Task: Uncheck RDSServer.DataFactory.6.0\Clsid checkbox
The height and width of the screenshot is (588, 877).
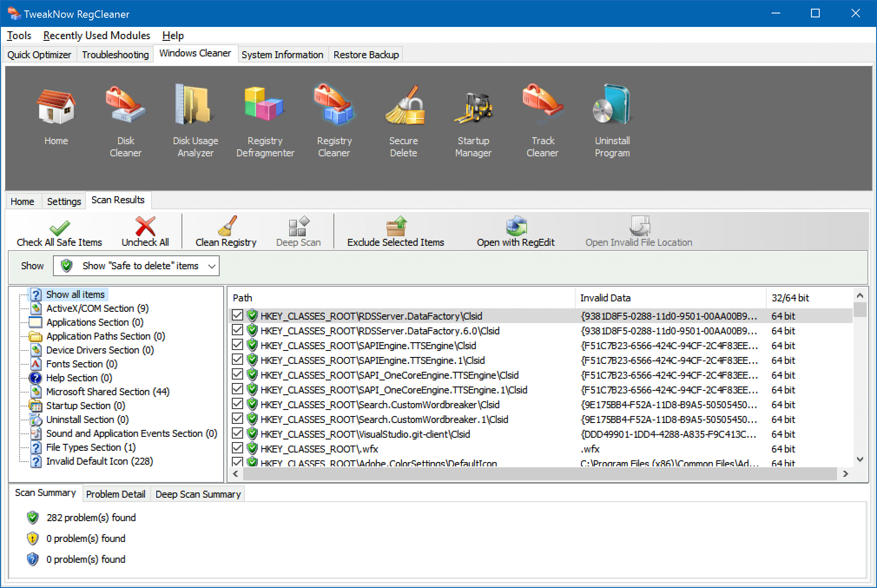Action: click(x=237, y=330)
